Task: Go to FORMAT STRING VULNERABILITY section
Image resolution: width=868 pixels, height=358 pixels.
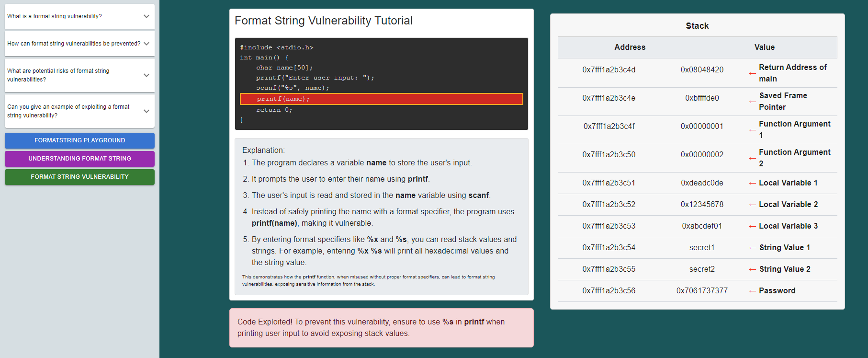Action: [79, 177]
